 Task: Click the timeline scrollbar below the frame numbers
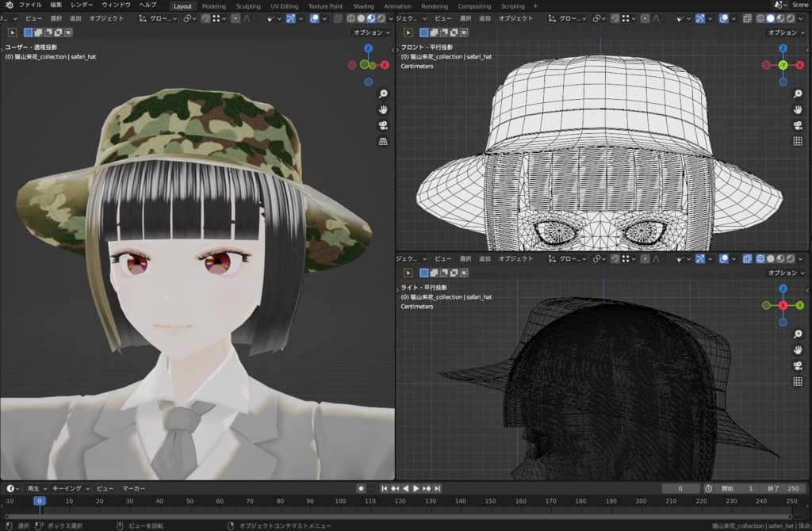(396, 515)
